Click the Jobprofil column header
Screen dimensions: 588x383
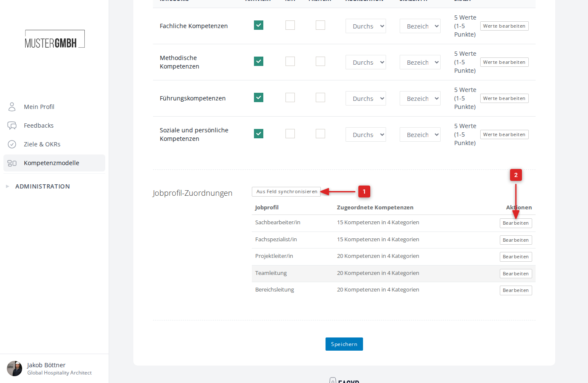click(267, 208)
